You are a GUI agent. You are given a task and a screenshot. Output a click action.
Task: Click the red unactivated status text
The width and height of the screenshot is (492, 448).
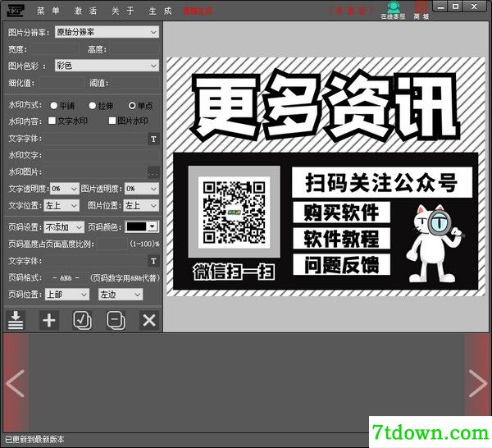coord(351,11)
